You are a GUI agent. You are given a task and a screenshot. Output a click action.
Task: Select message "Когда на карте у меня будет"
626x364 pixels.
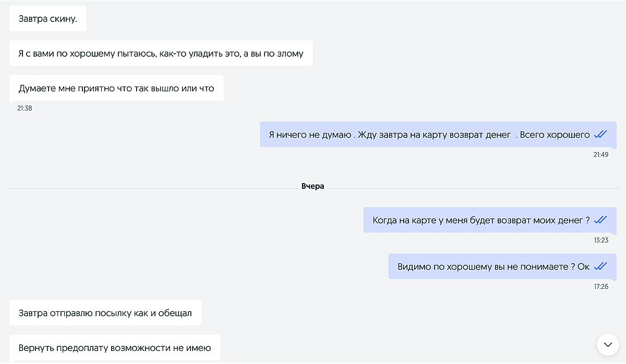(x=480, y=220)
